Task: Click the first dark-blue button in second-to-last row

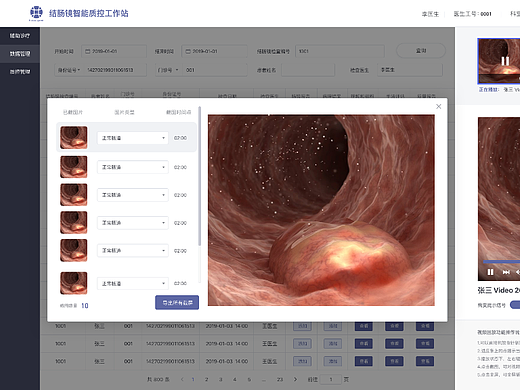Action: [364, 344]
